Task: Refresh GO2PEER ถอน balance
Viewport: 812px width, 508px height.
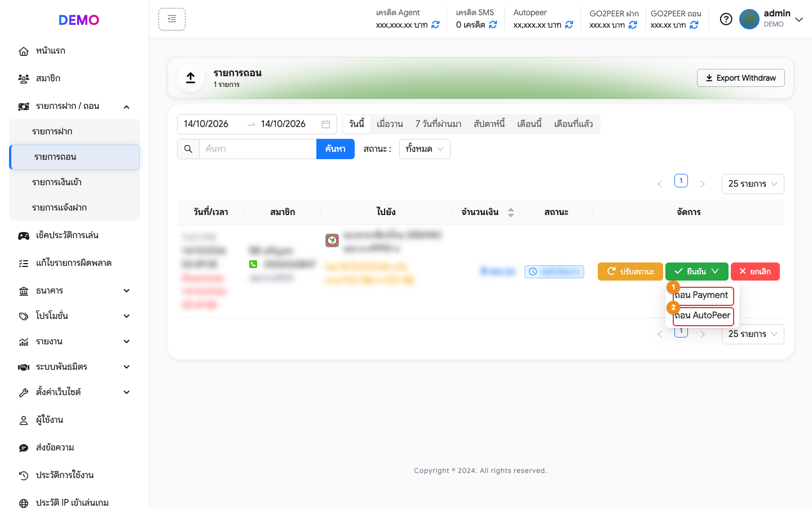Action: click(694, 25)
